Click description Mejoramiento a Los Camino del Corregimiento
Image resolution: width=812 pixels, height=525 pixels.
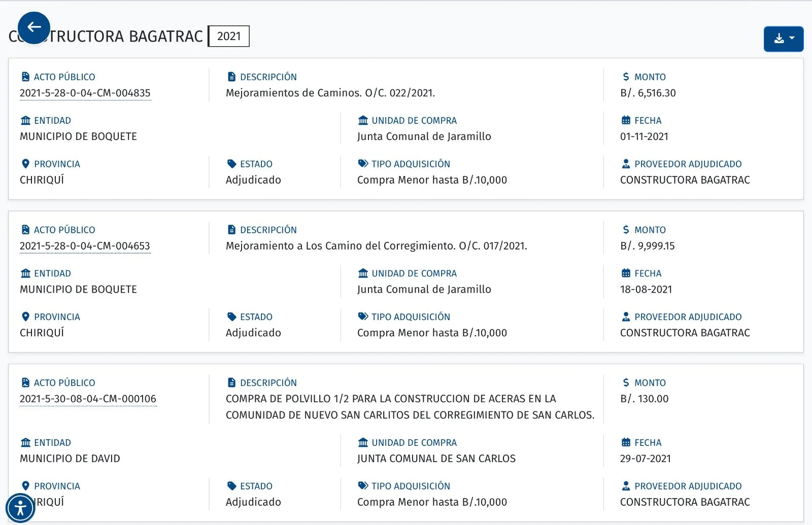point(377,246)
